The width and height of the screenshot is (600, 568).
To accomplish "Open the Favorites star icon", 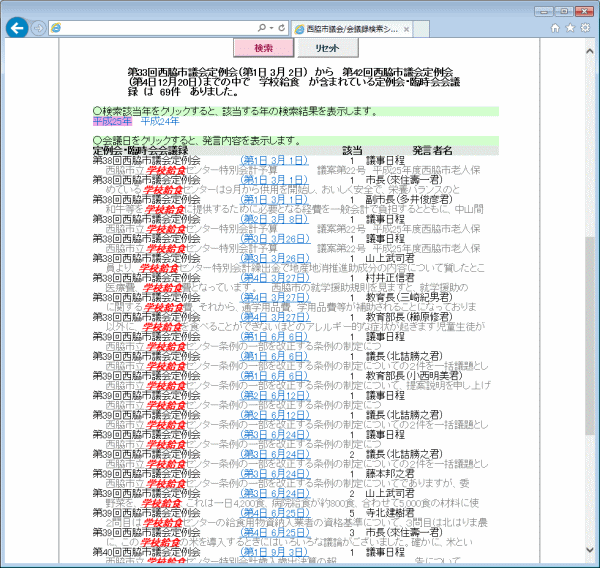I will pos(569,28).
